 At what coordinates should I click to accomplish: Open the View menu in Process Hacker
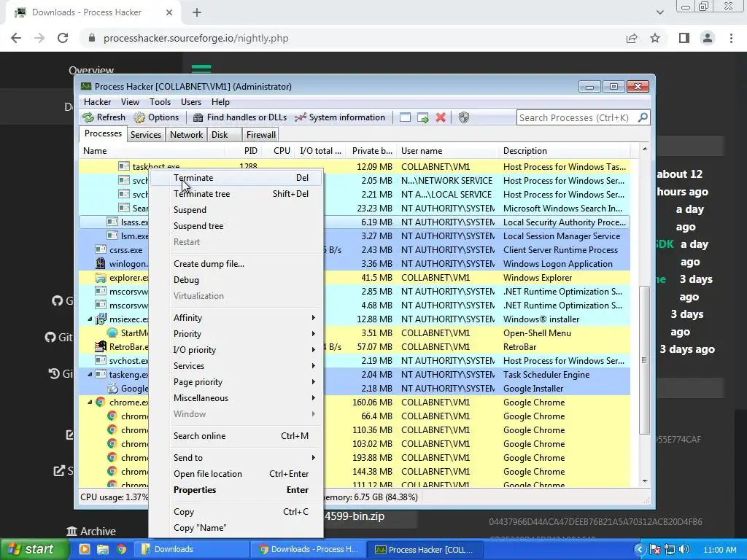(130, 102)
